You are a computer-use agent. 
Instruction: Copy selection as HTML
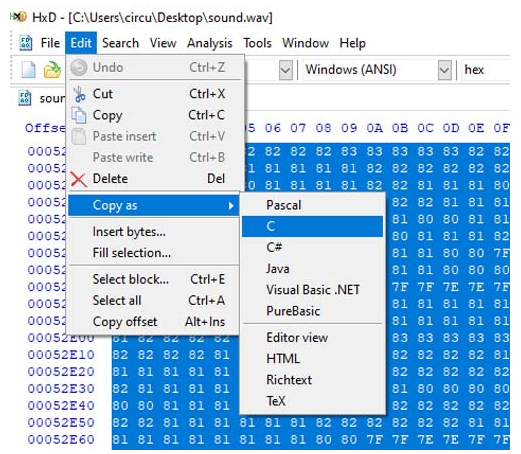(313, 359)
